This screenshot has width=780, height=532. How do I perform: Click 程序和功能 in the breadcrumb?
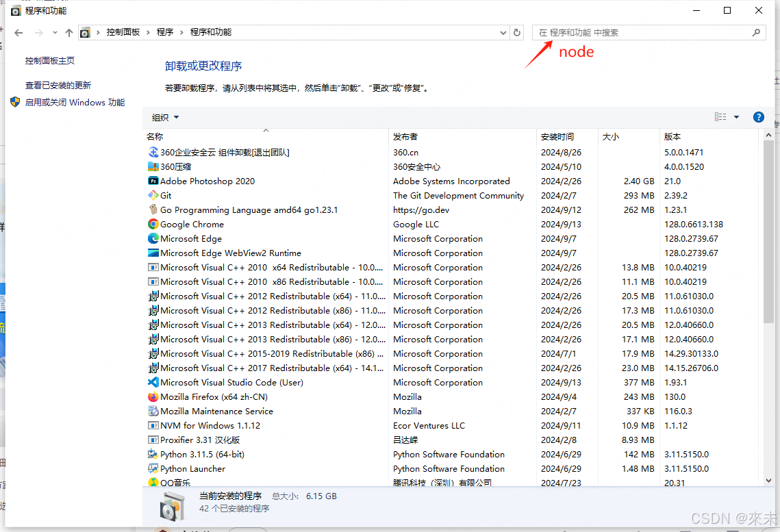211,32
